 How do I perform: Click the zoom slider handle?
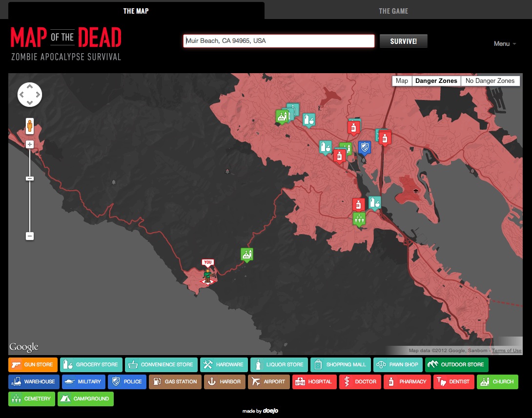click(x=30, y=179)
